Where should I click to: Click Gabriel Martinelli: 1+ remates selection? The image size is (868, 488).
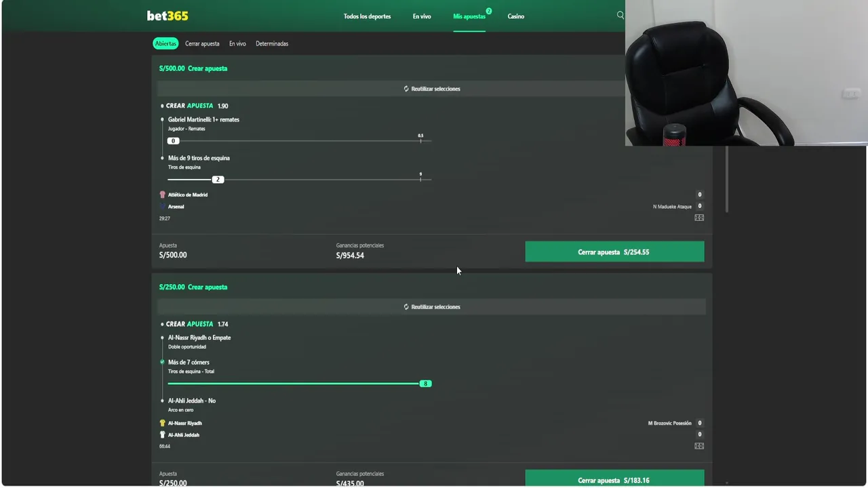click(x=203, y=119)
